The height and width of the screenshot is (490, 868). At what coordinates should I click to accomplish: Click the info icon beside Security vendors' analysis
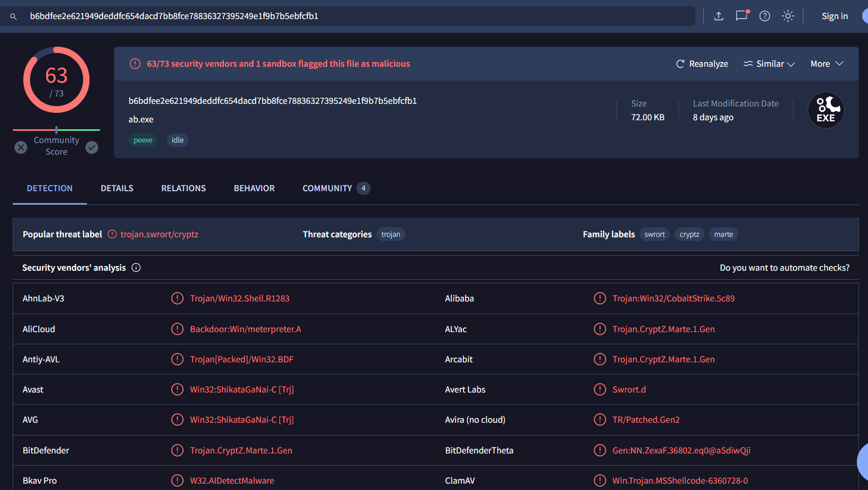[136, 268]
